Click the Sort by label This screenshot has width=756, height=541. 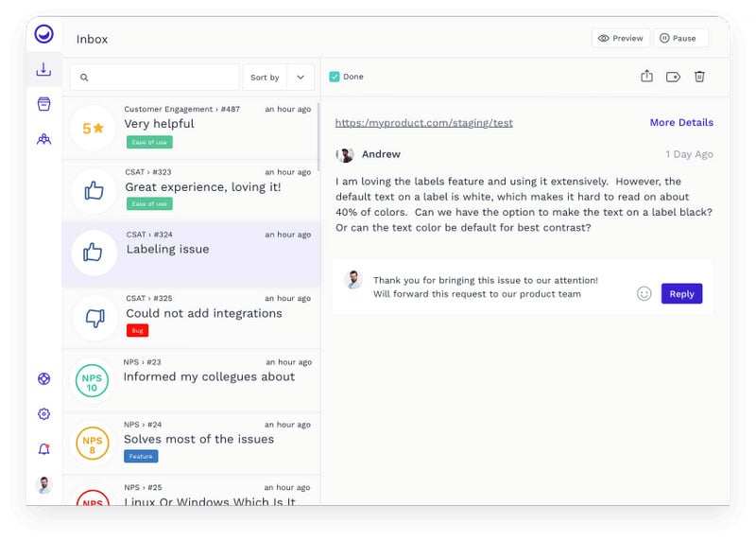(265, 78)
